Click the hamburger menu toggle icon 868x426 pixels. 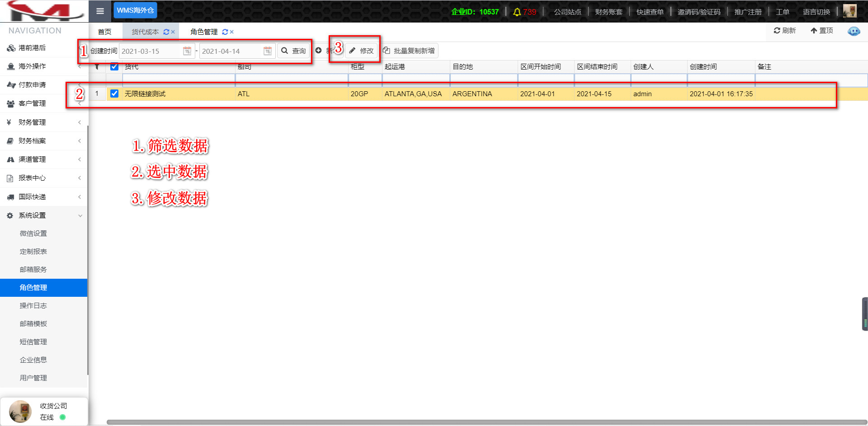click(x=100, y=11)
